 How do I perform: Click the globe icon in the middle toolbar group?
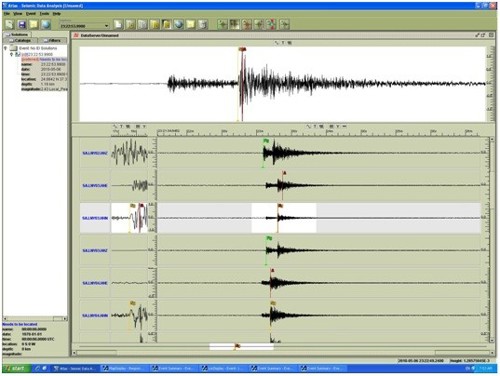[x=179, y=24]
